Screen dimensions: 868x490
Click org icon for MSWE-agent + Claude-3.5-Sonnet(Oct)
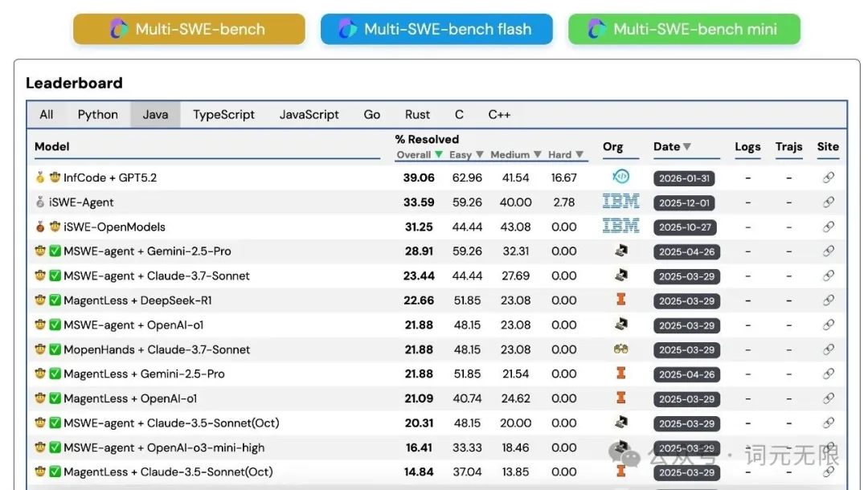pos(621,423)
